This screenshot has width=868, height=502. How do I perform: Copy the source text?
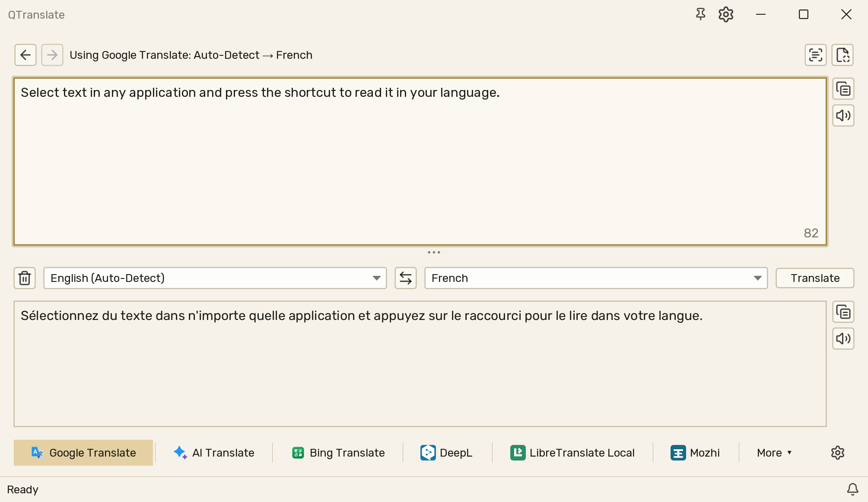point(843,89)
